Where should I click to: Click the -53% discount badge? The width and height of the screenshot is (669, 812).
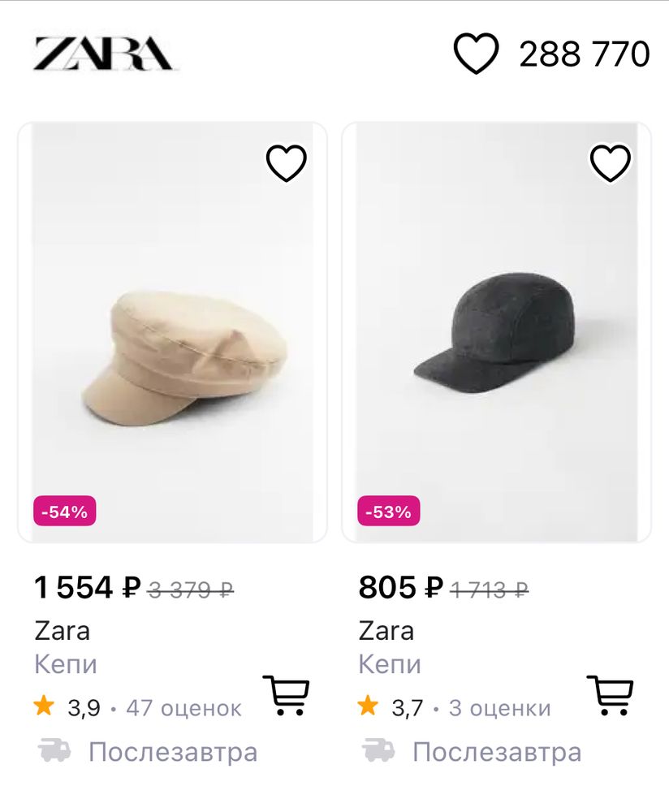[389, 512]
